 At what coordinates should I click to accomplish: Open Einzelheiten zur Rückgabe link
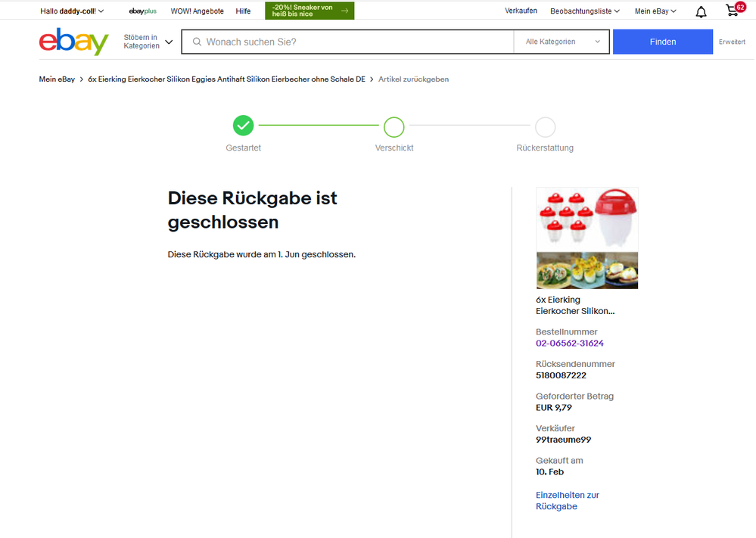[x=567, y=500]
